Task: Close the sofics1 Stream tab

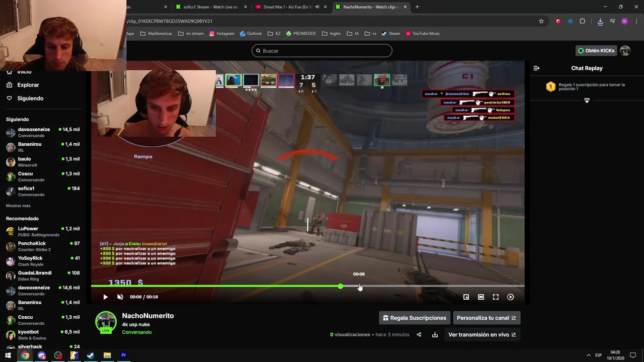Action: coord(246,7)
